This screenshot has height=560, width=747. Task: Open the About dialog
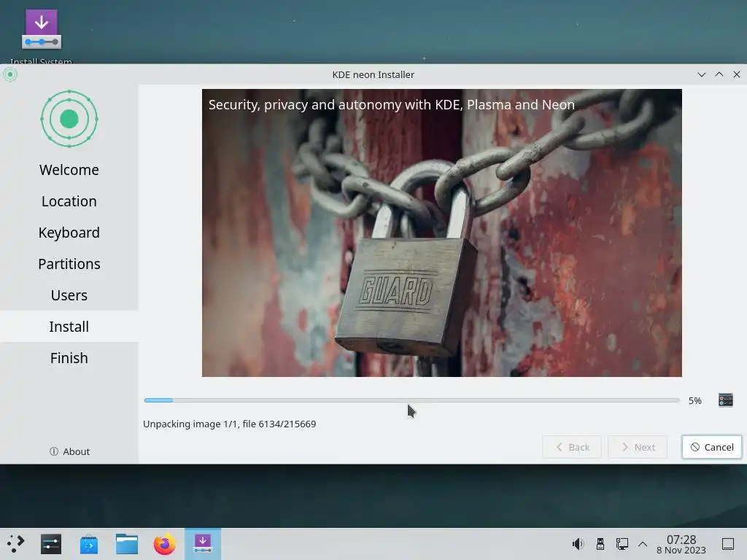click(x=69, y=451)
